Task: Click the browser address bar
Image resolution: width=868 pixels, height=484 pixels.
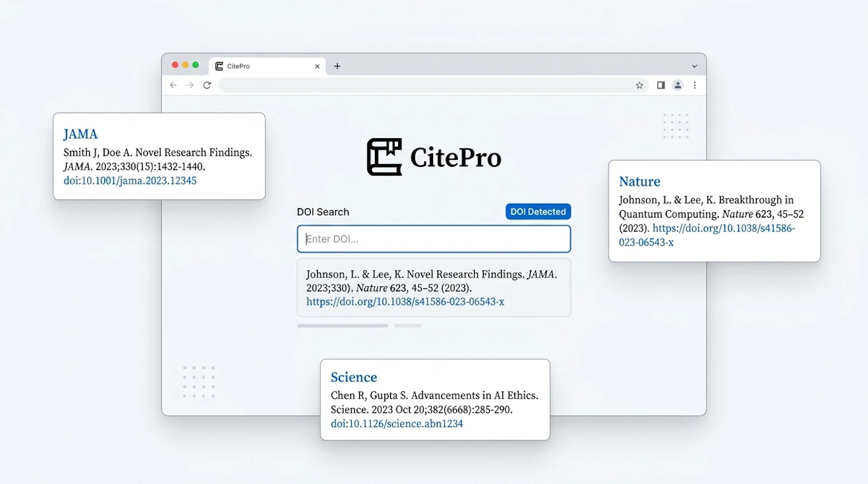Action: tap(433, 85)
